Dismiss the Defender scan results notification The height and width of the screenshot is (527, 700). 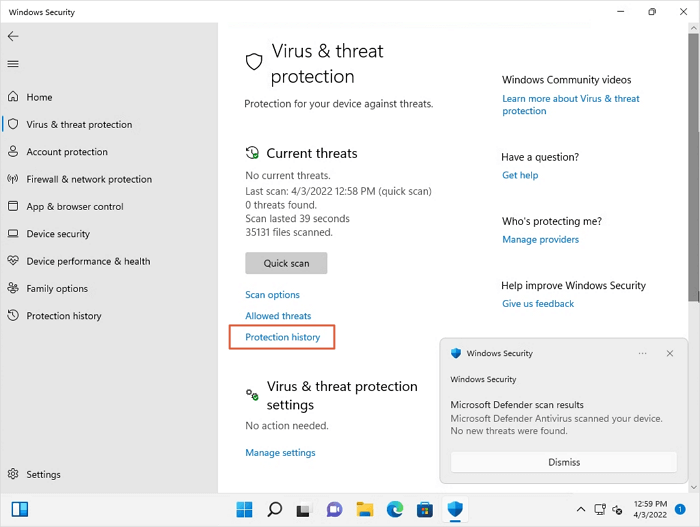[564, 462]
